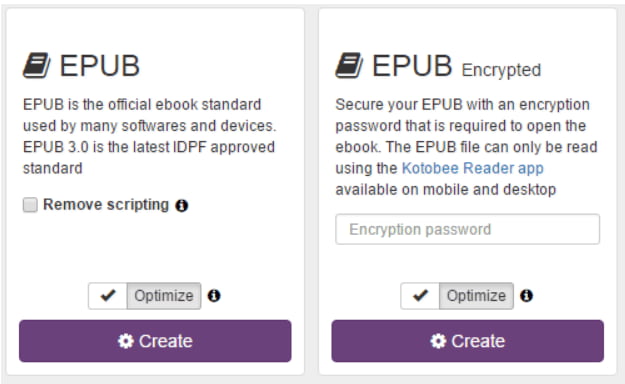The width and height of the screenshot is (625, 384).
Task: Open the Kotobee Reader app link
Action: click(473, 168)
